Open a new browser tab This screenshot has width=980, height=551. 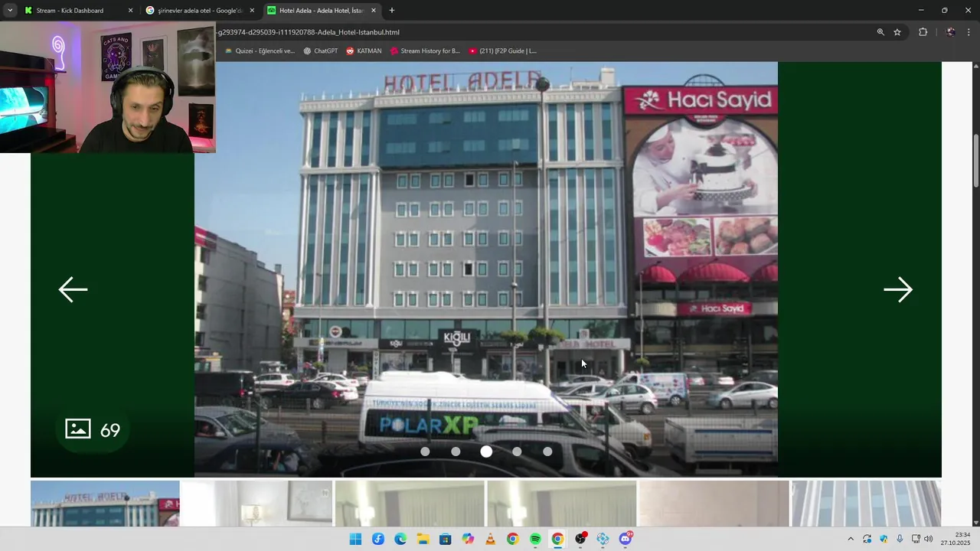click(x=392, y=11)
